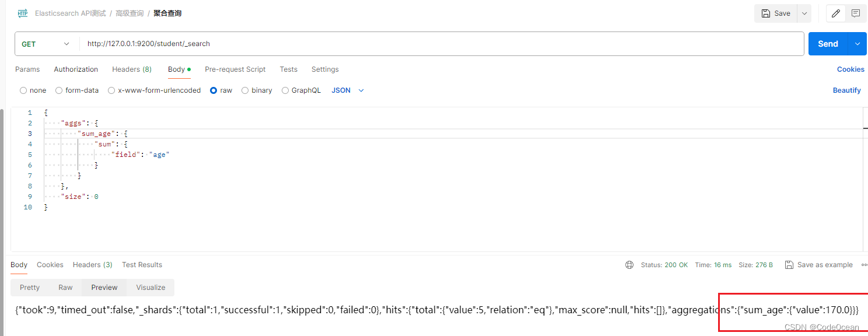Open the JSON format dropdown
This screenshot has height=336, width=868.
[348, 90]
